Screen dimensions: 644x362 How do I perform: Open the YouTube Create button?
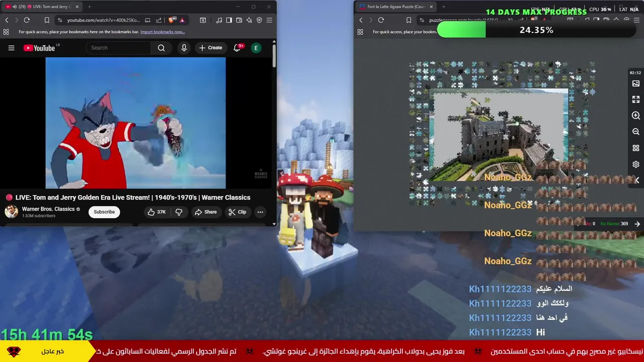click(210, 48)
